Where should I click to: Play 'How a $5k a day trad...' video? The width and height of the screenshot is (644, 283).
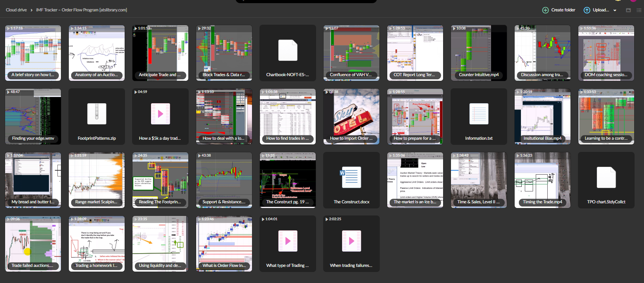pyautogui.click(x=160, y=114)
